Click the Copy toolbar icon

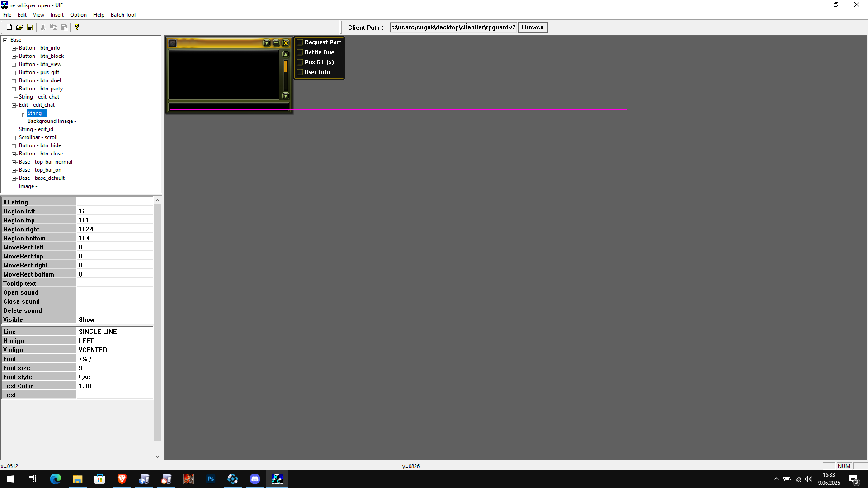pyautogui.click(x=53, y=27)
